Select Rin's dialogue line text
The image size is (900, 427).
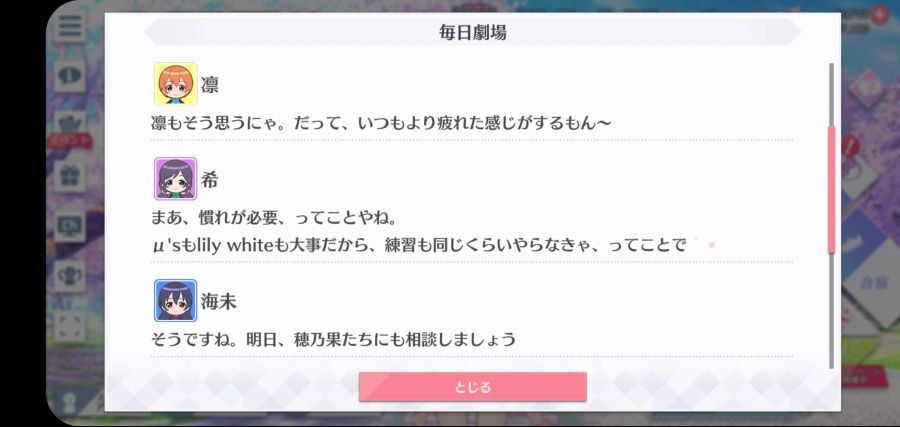(381, 123)
